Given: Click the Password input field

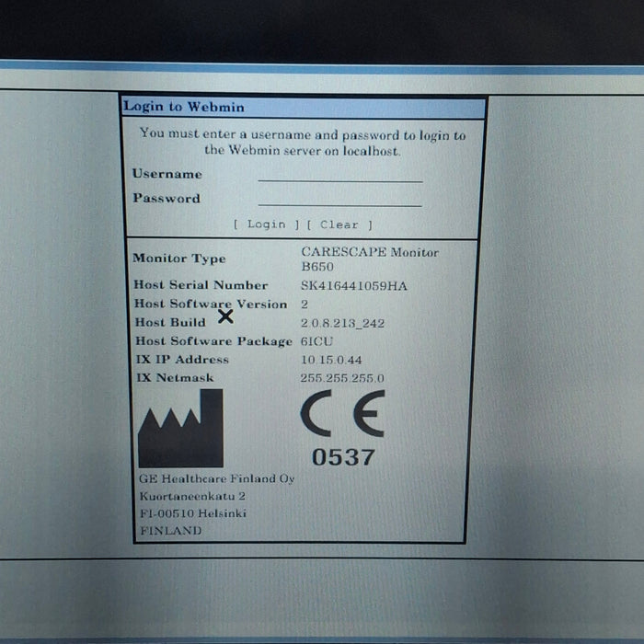Looking at the screenshot, I should (x=340, y=199).
